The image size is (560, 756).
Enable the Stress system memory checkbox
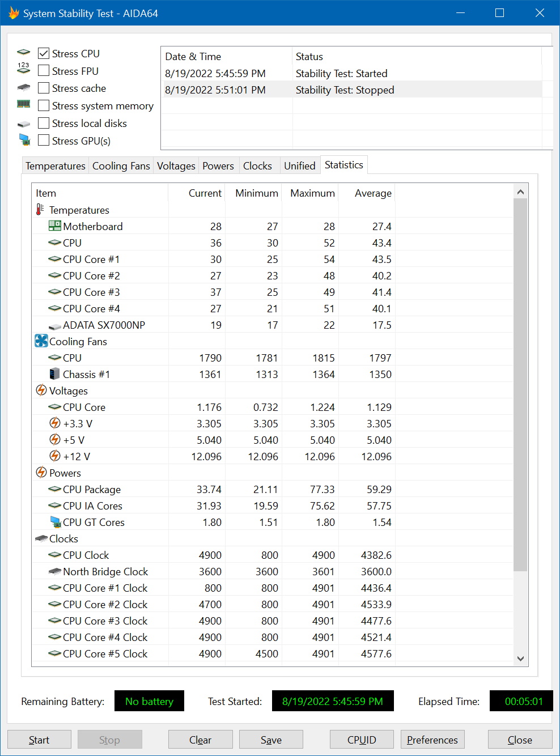coord(44,105)
